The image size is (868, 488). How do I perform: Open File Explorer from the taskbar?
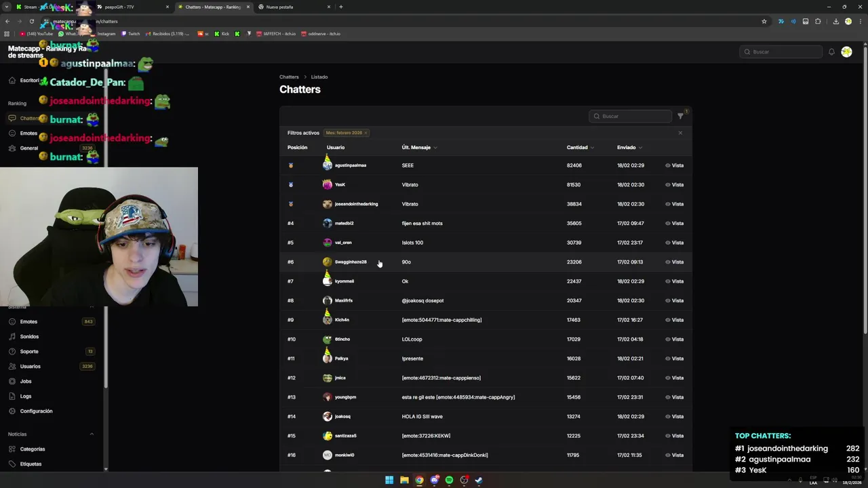tap(404, 480)
